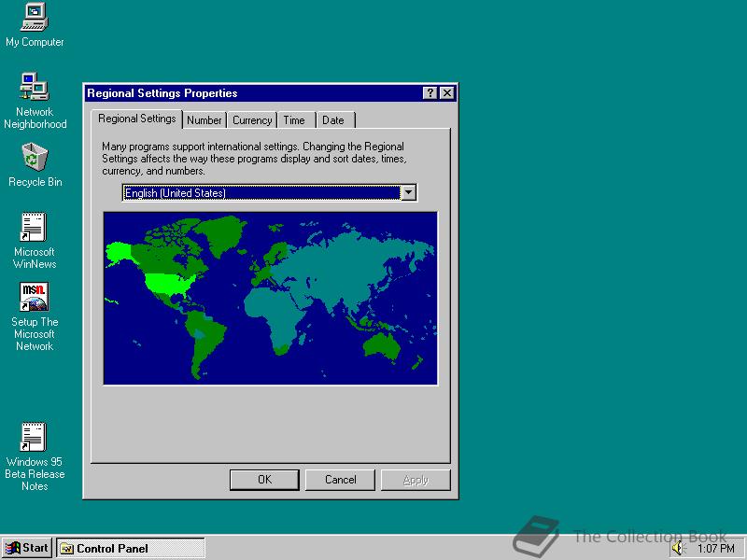Activate the Control Panel taskbar button
747x560 pixels.
click(x=131, y=549)
